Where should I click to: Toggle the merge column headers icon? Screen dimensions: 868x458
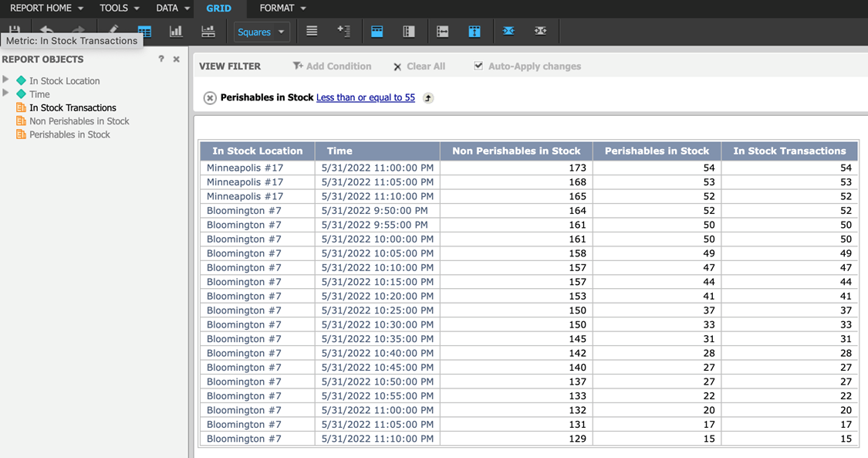coord(377,32)
